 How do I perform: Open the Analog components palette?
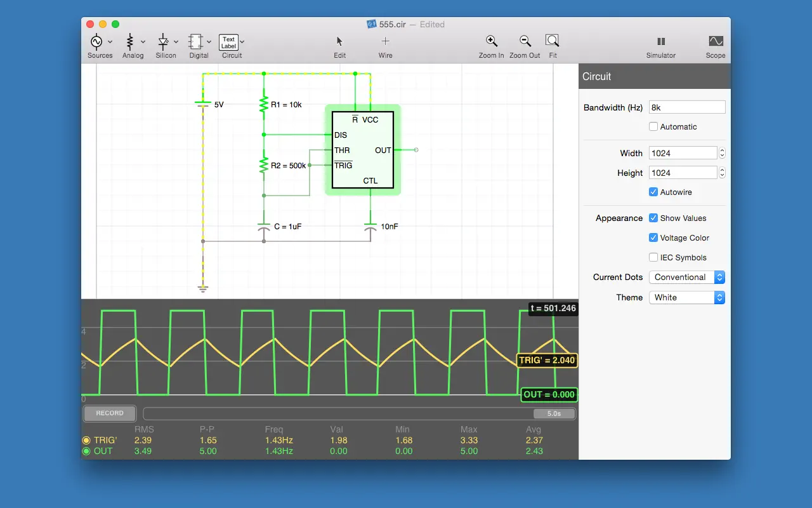[x=130, y=42]
